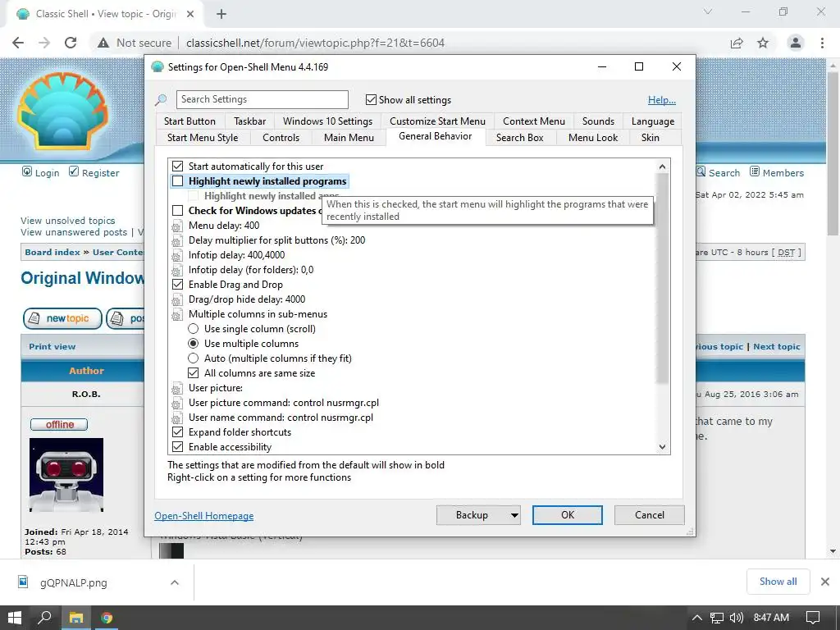Select Use single column (scroll)

pyautogui.click(x=194, y=329)
